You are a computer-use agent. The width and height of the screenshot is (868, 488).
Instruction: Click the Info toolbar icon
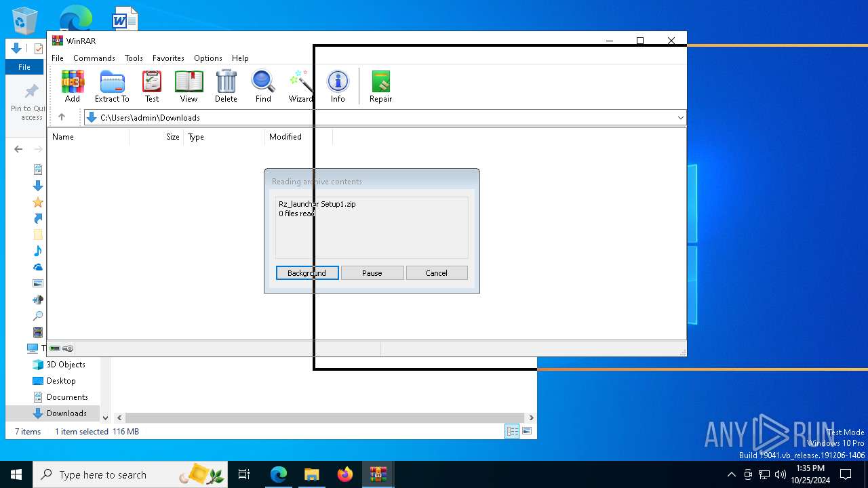tap(338, 86)
